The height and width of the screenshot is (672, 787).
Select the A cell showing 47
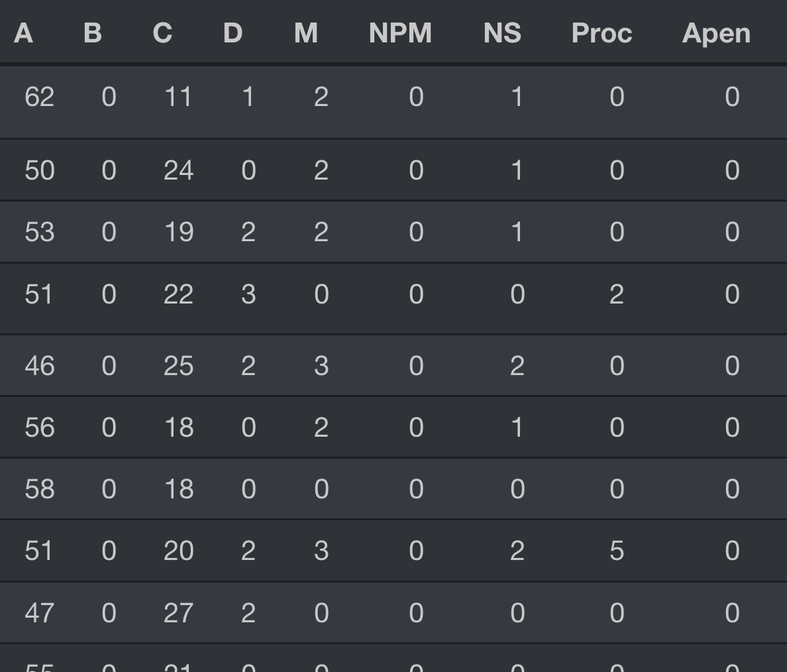pyautogui.click(x=40, y=613)
